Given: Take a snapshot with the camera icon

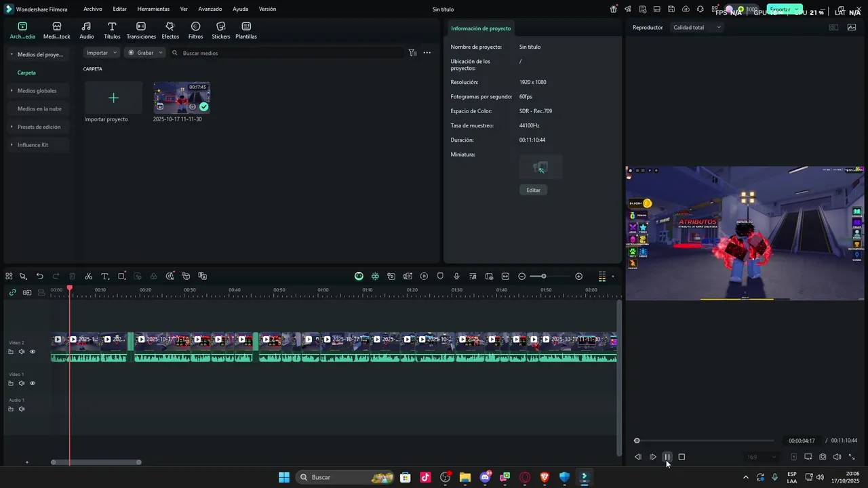Looking at the screenshot, I should 823,457.
